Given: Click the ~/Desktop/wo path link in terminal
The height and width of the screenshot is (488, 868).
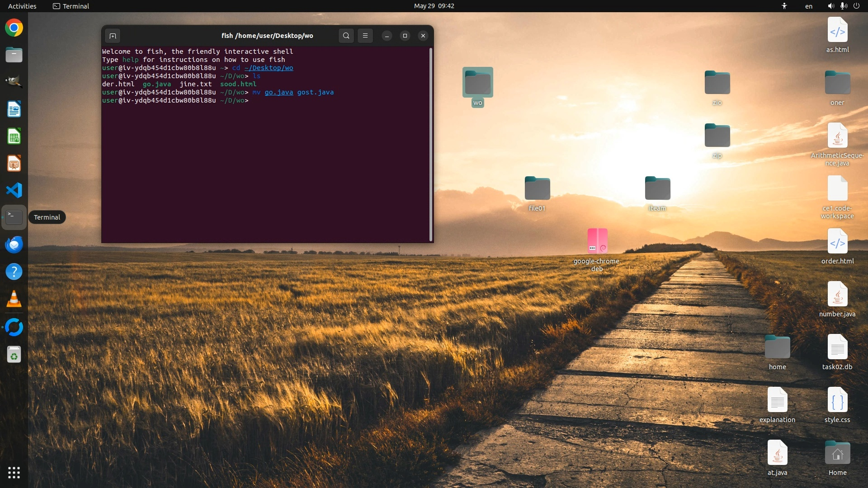Looking at the screenshot, I should [x=269, y=68].
